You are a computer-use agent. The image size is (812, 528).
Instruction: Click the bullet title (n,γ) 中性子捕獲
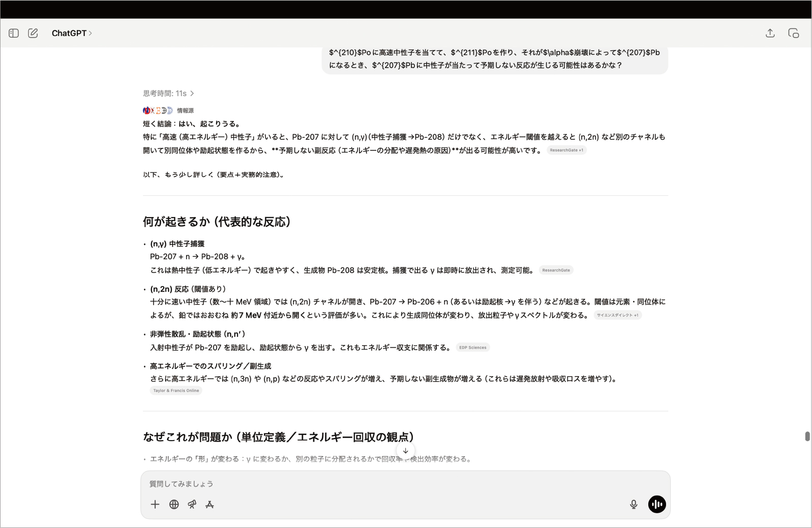(177, 244)
